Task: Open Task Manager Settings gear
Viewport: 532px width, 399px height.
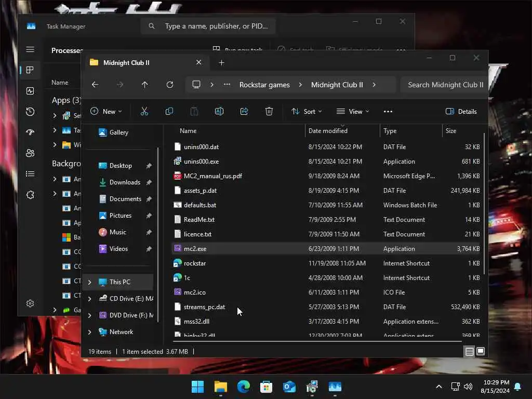Action: (30, 303)
